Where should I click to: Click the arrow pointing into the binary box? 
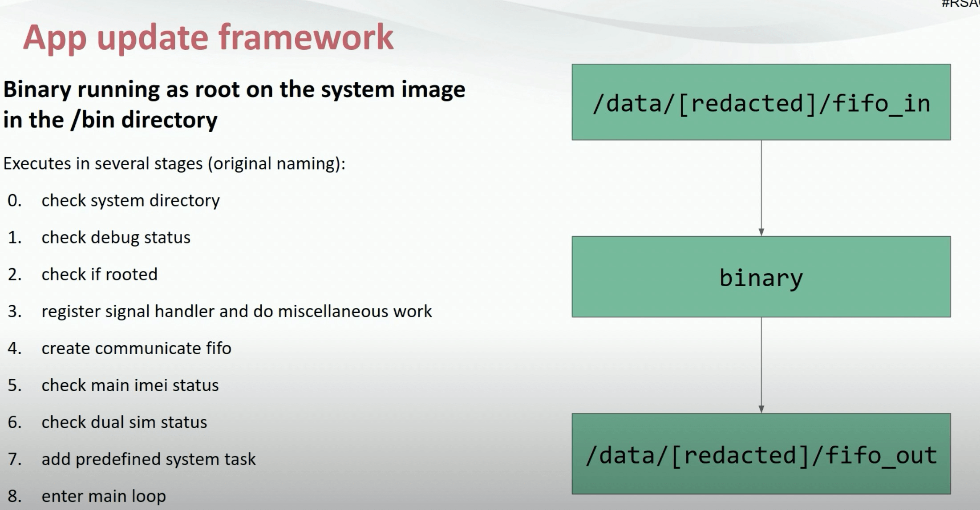[x=761, y=188]
